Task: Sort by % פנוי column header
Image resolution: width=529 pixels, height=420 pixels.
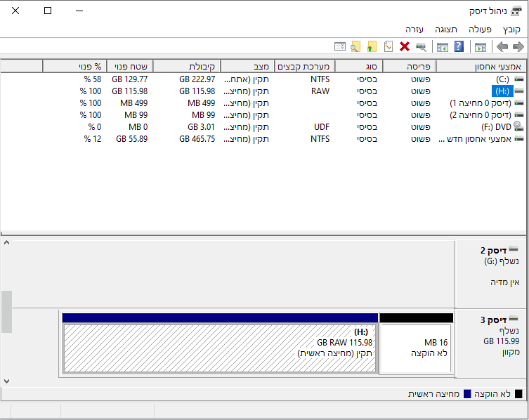Action: [74, 66]
